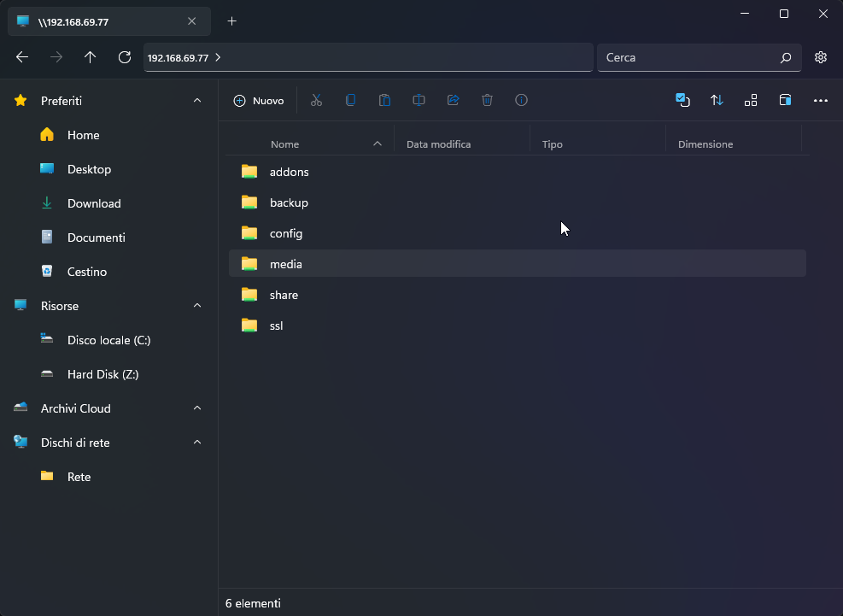Click the Delete trash icon

click(x=487, y=100)
